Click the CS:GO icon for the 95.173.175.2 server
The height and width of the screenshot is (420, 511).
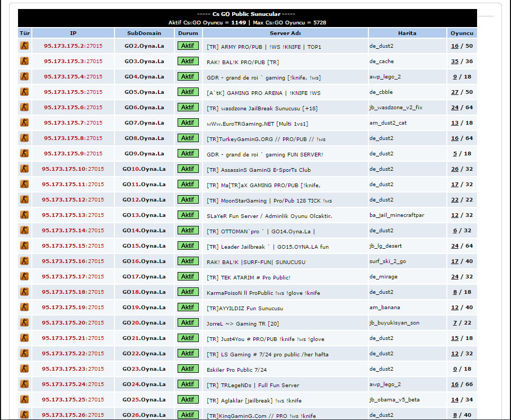pyautogui.click(x=24, y=46)
